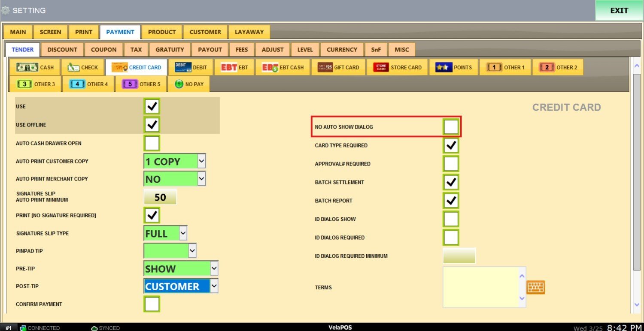Open the Store Card tender icon
The width and height of the screenshot is (644, 331).
pyautogui.click(x=381, y=67)
